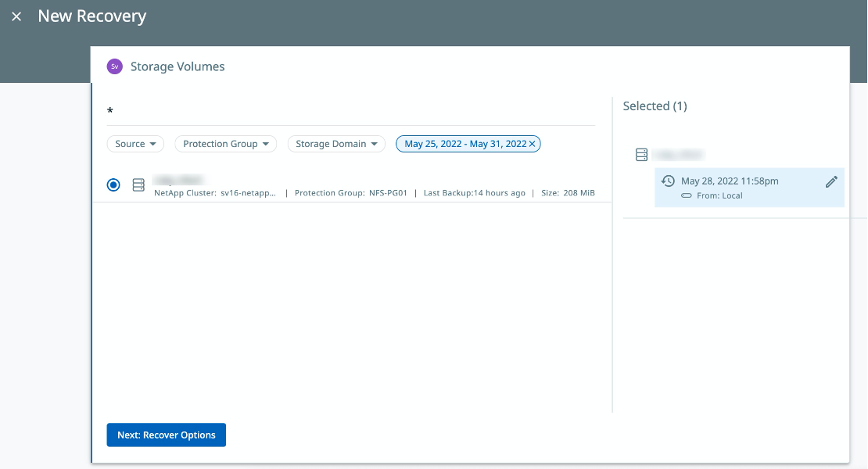Click Next: Recover Options
The height and width of the screenshot is (469, 868).
point(166,435)
